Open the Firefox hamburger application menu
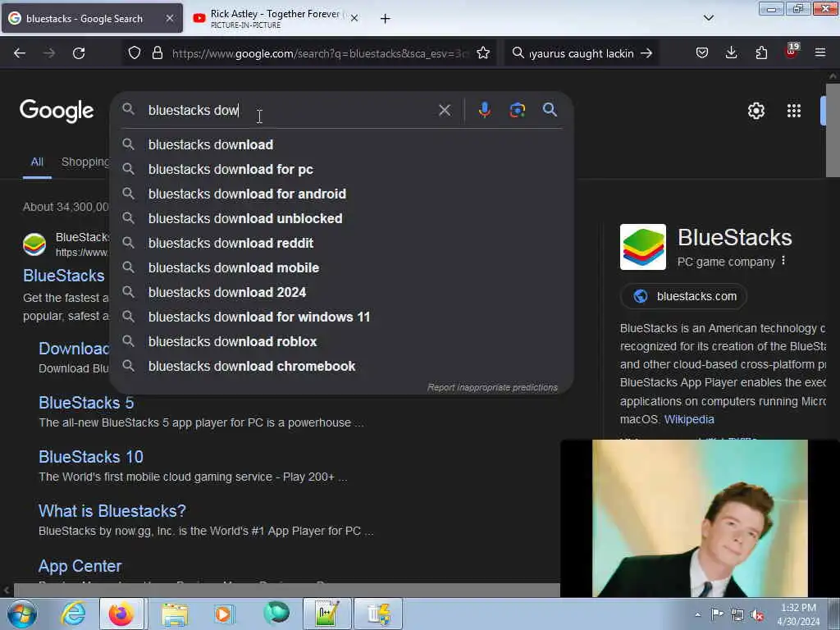Screen dimensions: 840x630 (x=820, y=53)
